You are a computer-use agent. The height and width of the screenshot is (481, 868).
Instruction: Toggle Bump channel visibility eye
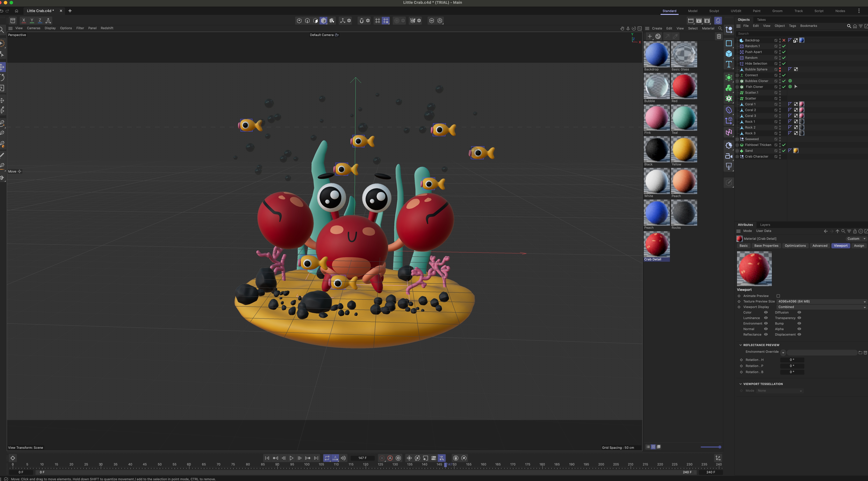[x=799, y=324]
